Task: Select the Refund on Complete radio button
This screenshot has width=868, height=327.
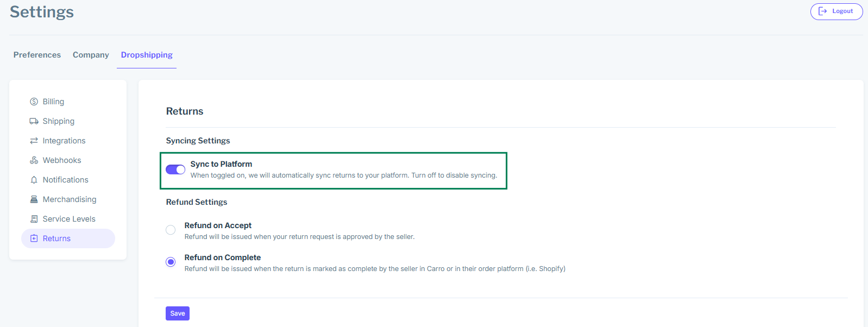Action: (x=171, y=262)
